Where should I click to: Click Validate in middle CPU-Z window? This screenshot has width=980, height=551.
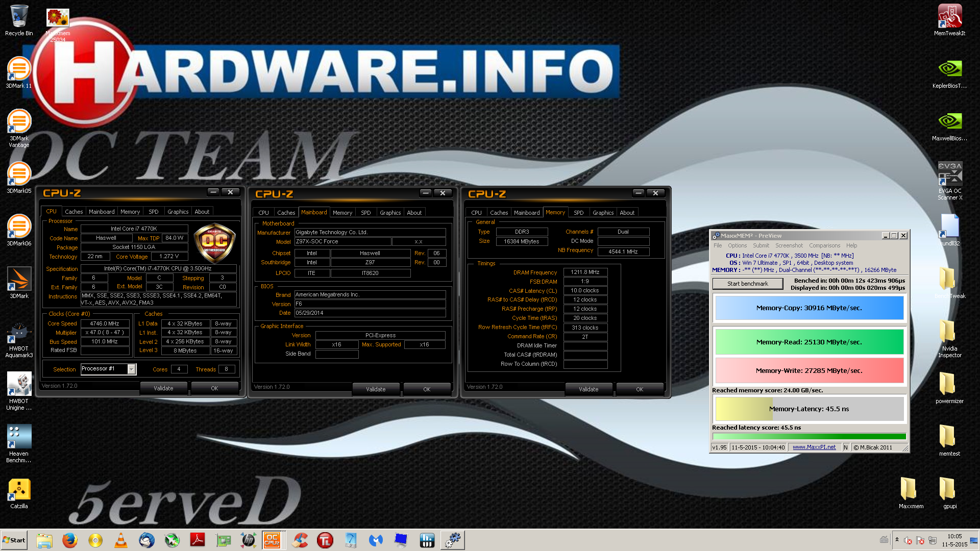tap(376, 389)
